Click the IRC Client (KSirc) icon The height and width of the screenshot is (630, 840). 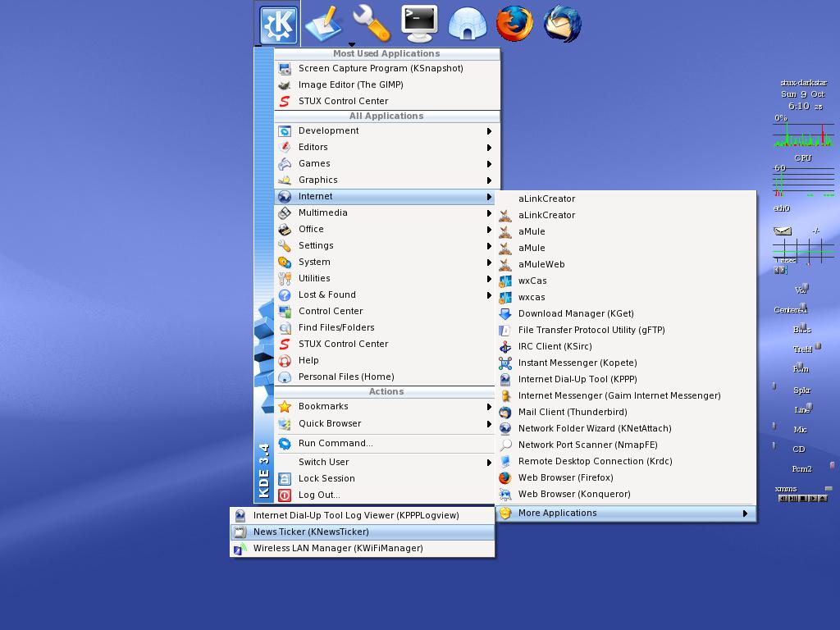(x=505, y=347)
